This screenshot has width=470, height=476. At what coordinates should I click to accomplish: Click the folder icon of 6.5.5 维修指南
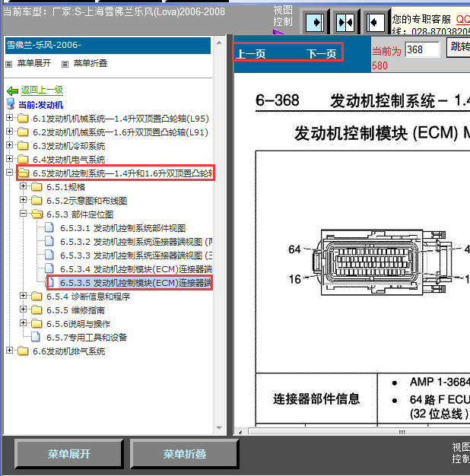point(37,310)
